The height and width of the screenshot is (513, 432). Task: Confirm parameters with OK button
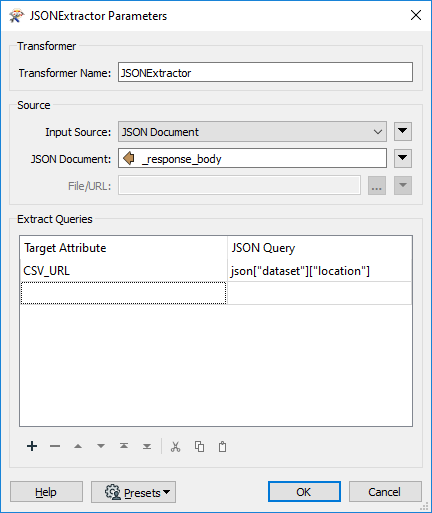(304, 492)
